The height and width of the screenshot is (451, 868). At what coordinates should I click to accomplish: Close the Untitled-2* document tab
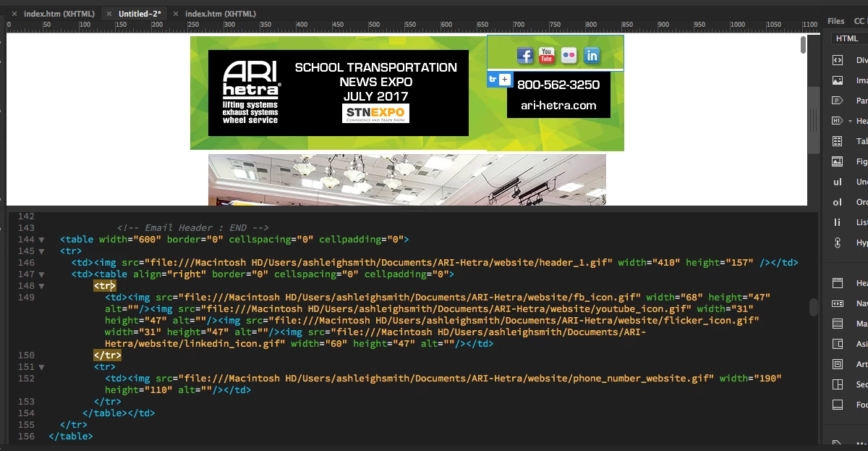(109, 14)
